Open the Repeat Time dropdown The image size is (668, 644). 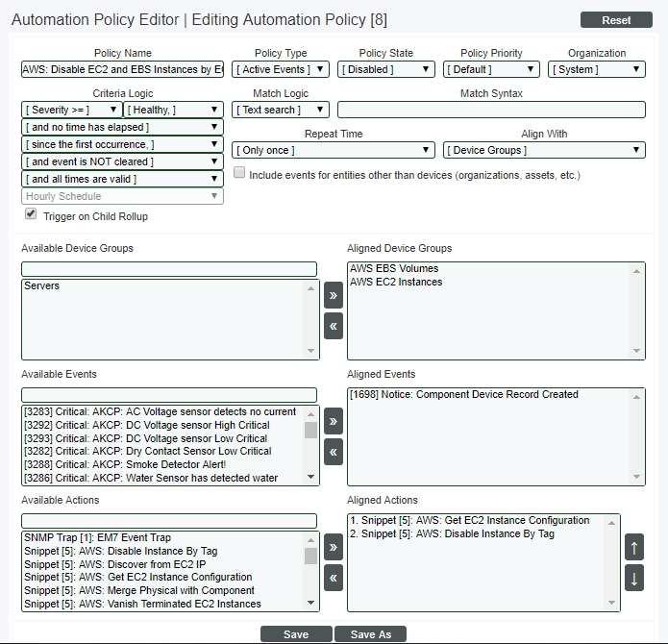pos(334,150)
